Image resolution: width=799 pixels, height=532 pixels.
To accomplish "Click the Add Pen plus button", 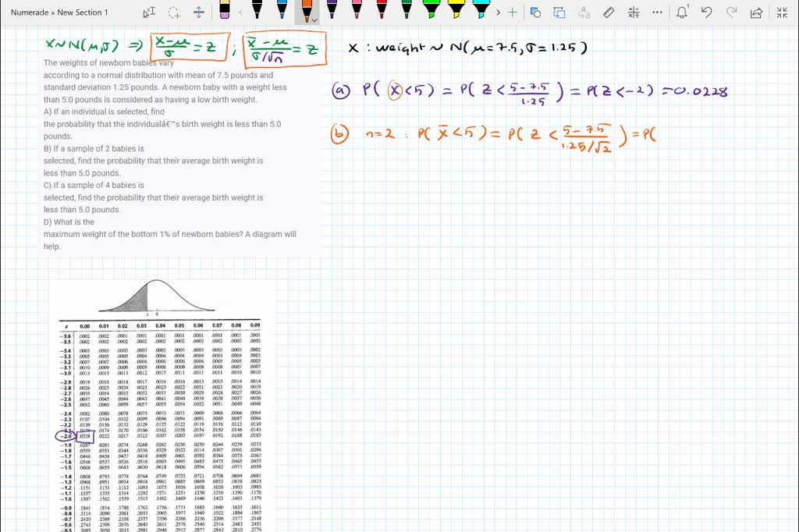I will click(x=513, y=12).
